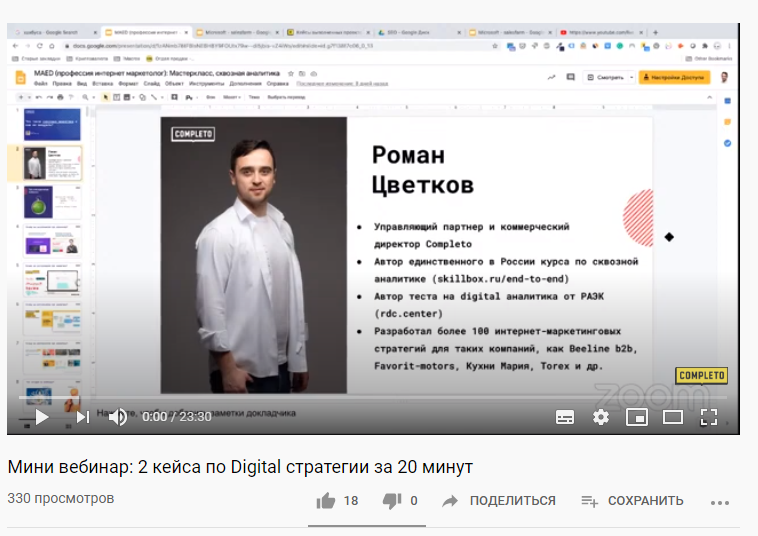Click the browser home icon

pyautogui.click(x=52, y=46)
